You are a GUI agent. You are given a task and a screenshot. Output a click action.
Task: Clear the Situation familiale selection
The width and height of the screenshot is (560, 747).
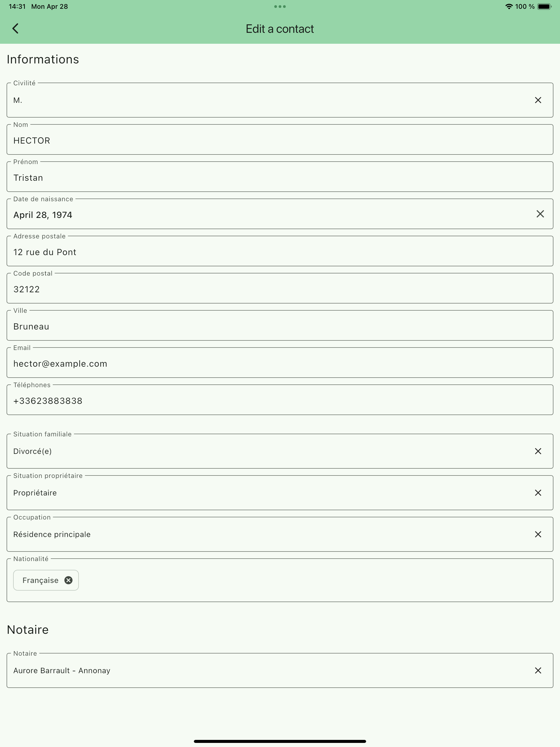point(538,451)
